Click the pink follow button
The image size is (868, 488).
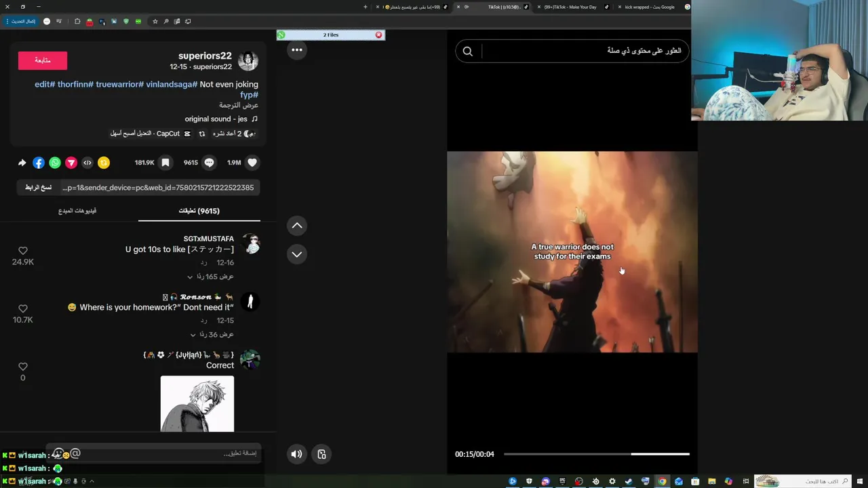click(x=43, y=60)
